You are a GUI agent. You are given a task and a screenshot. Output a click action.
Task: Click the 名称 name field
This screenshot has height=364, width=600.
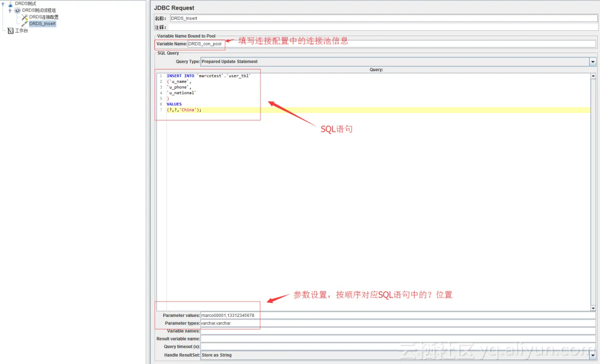point(384,18)
